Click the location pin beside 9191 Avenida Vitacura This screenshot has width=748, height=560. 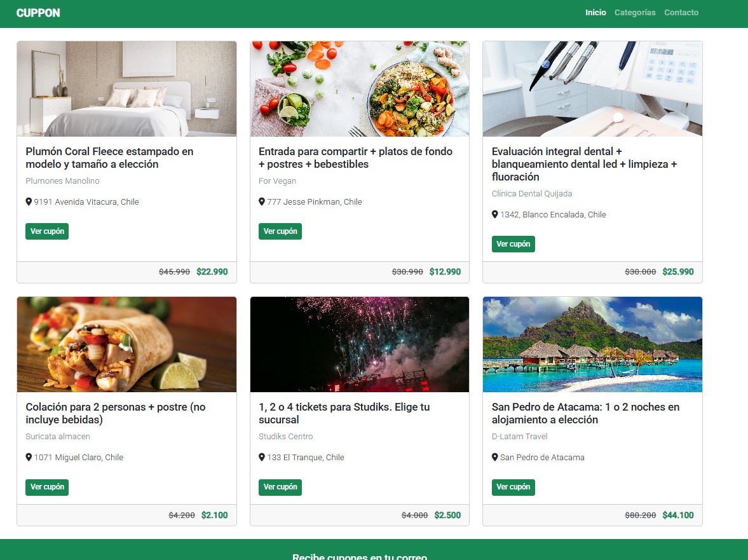point(29,201)
